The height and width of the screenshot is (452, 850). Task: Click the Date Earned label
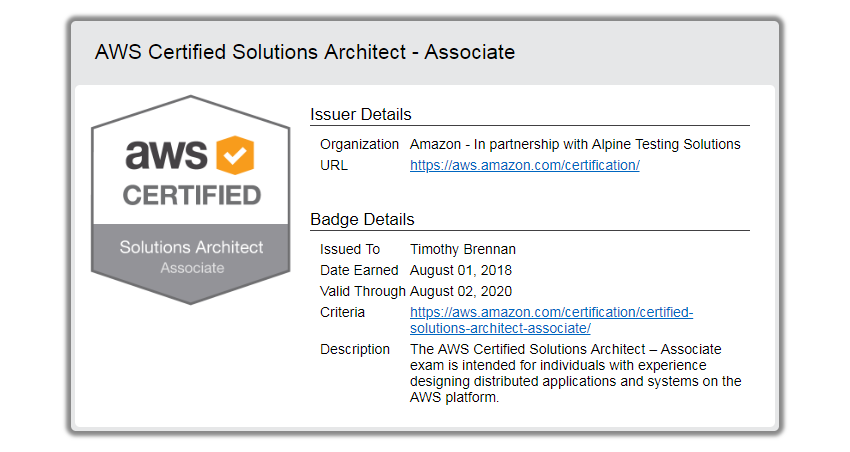point(359,270)
